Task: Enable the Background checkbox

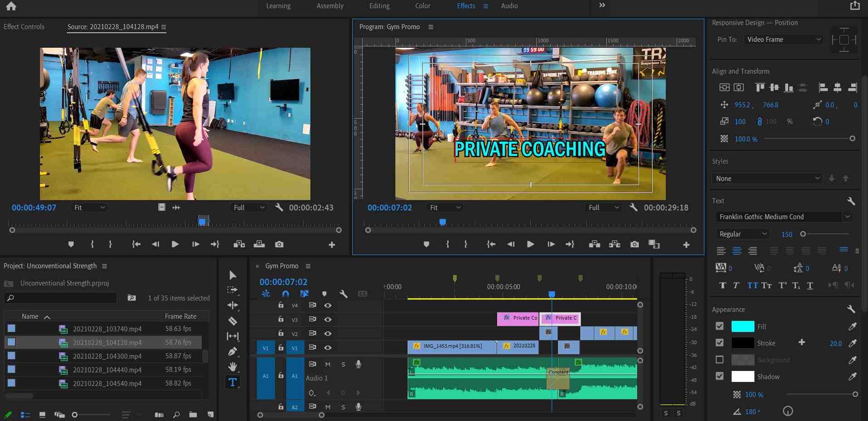Action: [x=719, y=360]
